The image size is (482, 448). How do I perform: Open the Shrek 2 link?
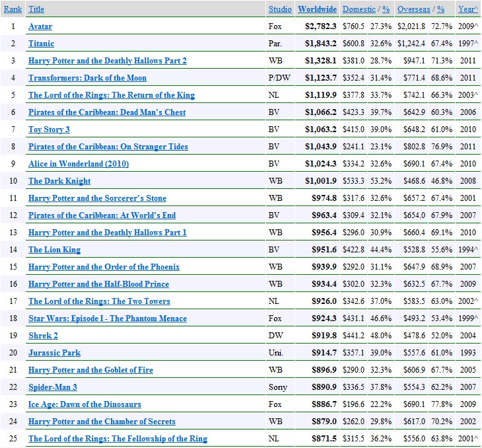point(44,336)
